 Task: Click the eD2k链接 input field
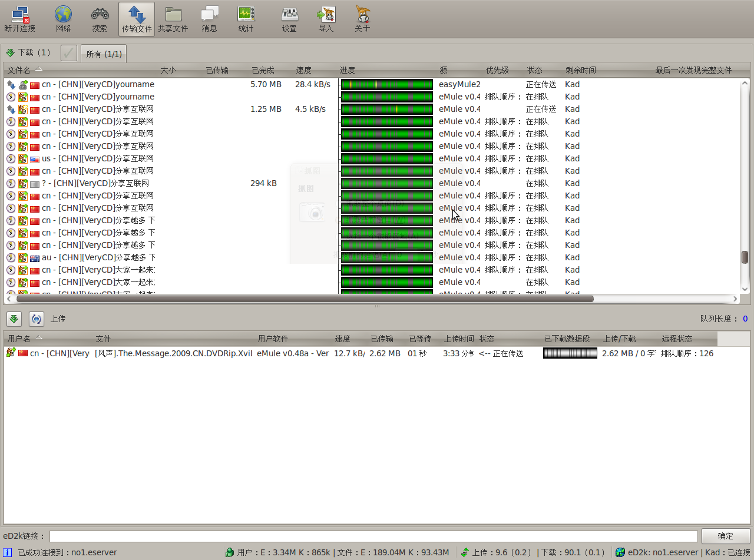pyautogui.click(x=373, y=536)
